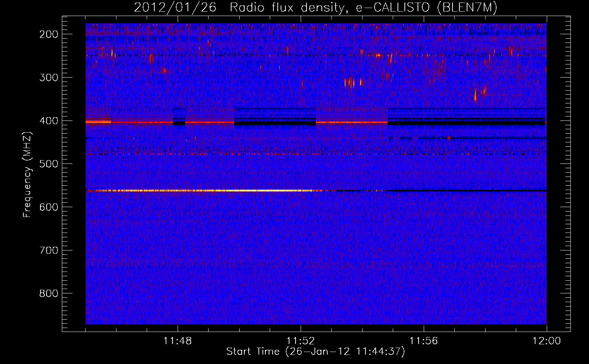This screenshot has height=364, width=589.
Task: Click the 11:48 time tick label
Action: [178, 341]
